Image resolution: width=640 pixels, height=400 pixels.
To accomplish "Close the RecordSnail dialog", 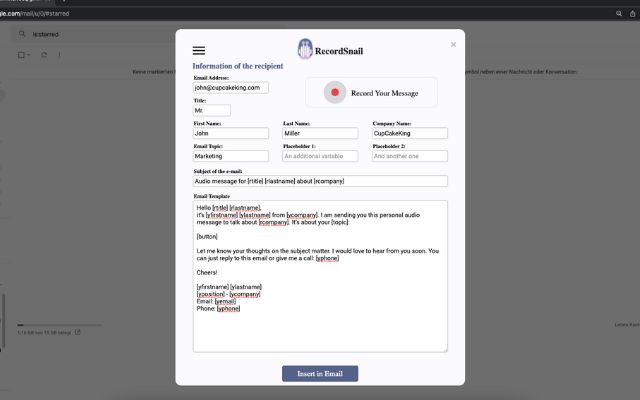I will (x=453, y=44).
